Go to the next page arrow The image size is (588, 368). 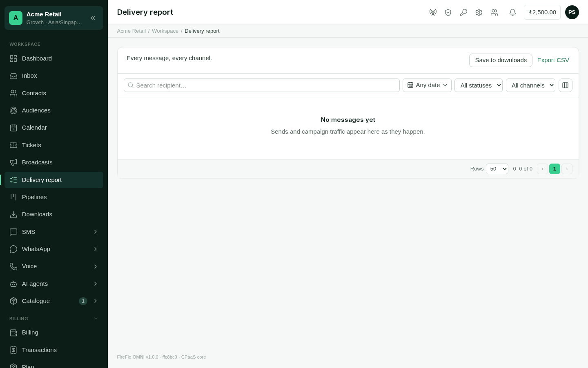point(567,169)
